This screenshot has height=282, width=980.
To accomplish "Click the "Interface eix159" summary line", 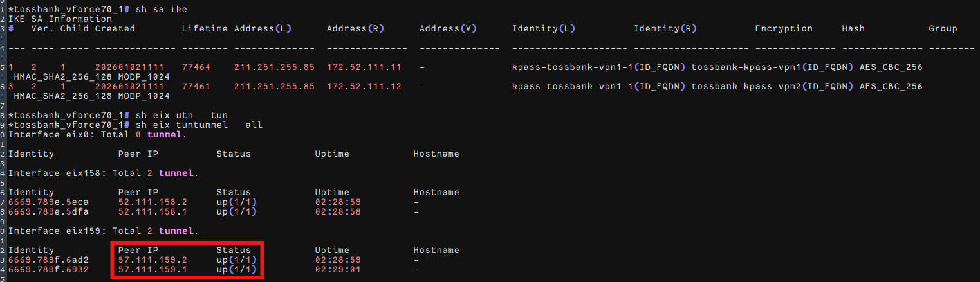I will pyautogui.click(x=103, y=230).
